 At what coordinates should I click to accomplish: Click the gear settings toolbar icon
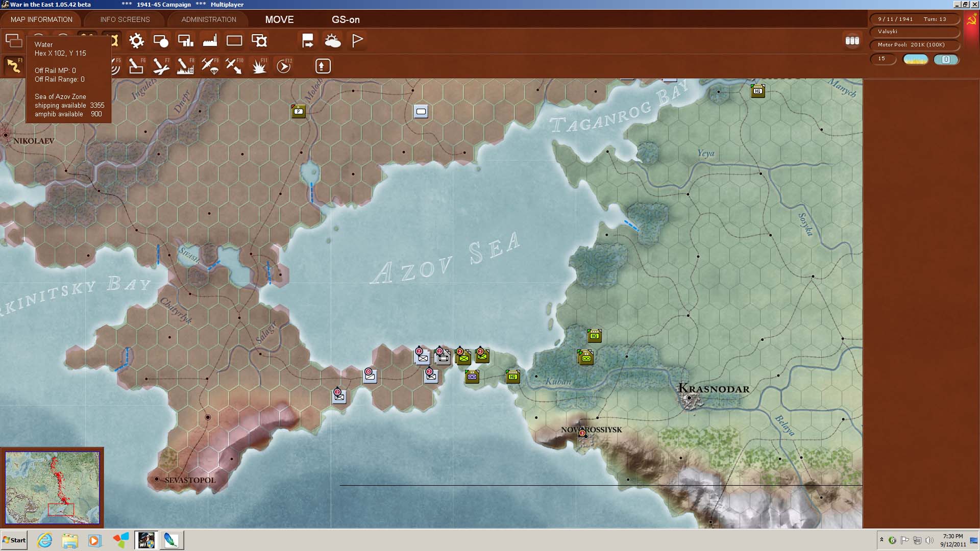tap(136, 41)
